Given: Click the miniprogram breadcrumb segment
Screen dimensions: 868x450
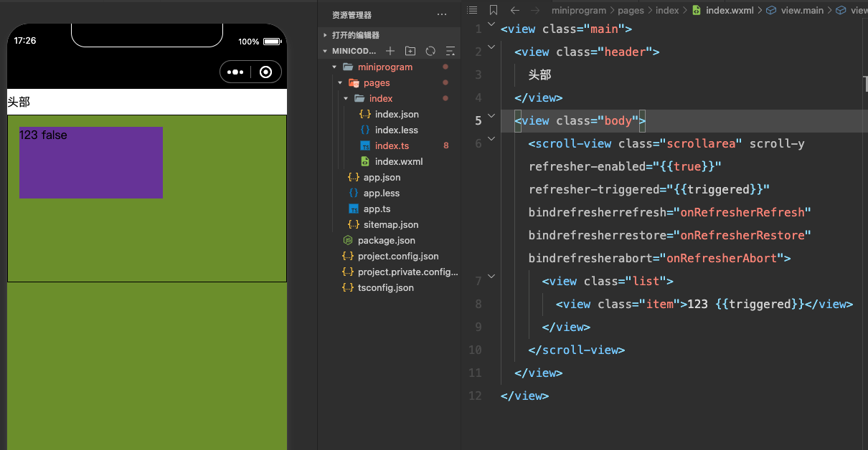Looking at the screenshot, I should point(579,10).
